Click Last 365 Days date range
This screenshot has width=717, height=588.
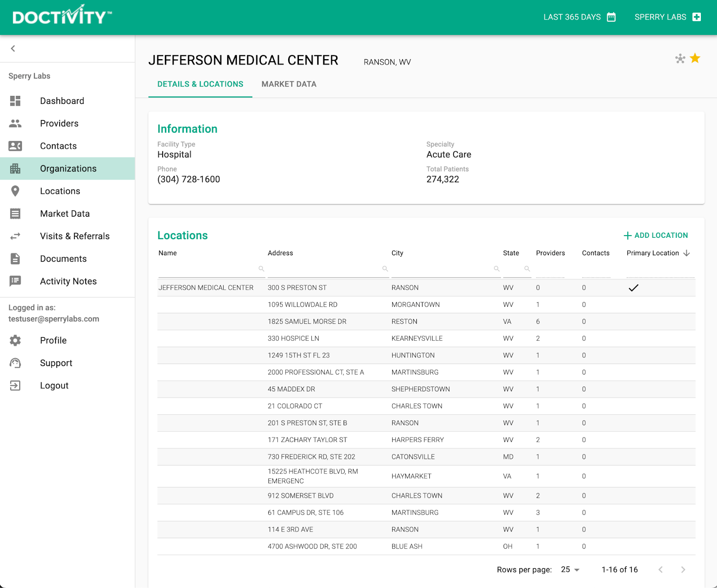coord(579,17)
